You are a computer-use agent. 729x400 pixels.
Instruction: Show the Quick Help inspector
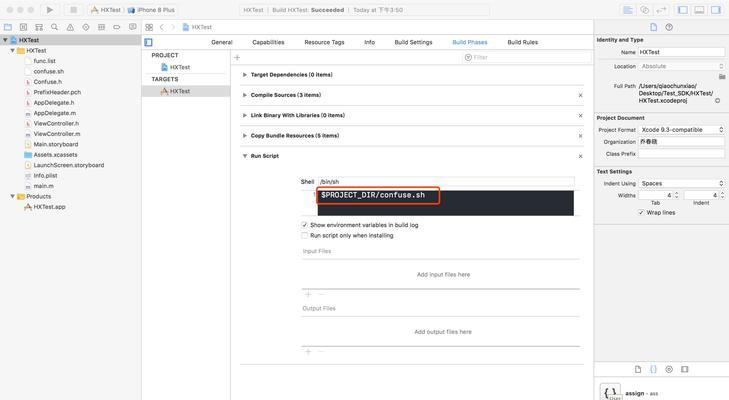[x=669, y=27]
